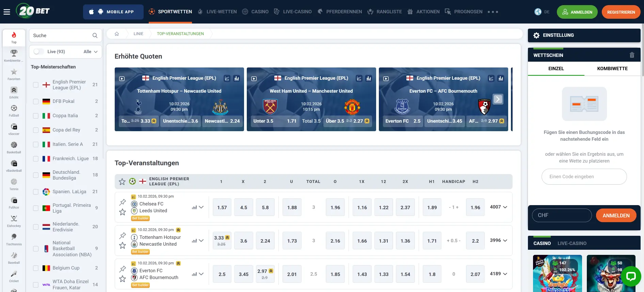Go to home breadcrumb icon

pos(117,34)
